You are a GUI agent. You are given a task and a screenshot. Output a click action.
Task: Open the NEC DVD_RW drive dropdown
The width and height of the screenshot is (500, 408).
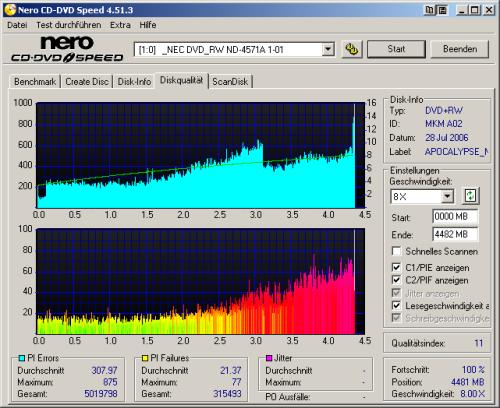click(328, 49)
